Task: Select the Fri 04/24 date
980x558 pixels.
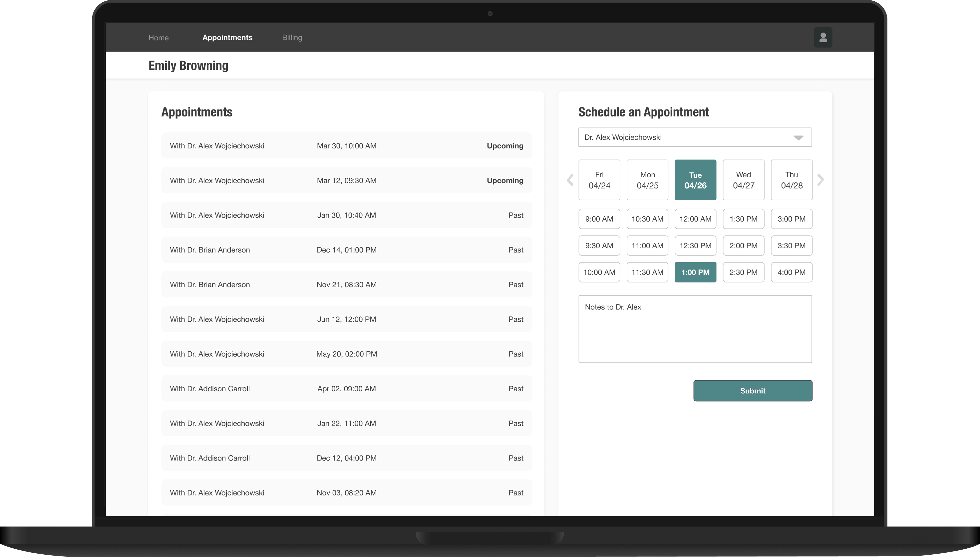Action: click(x=599, y=180)
